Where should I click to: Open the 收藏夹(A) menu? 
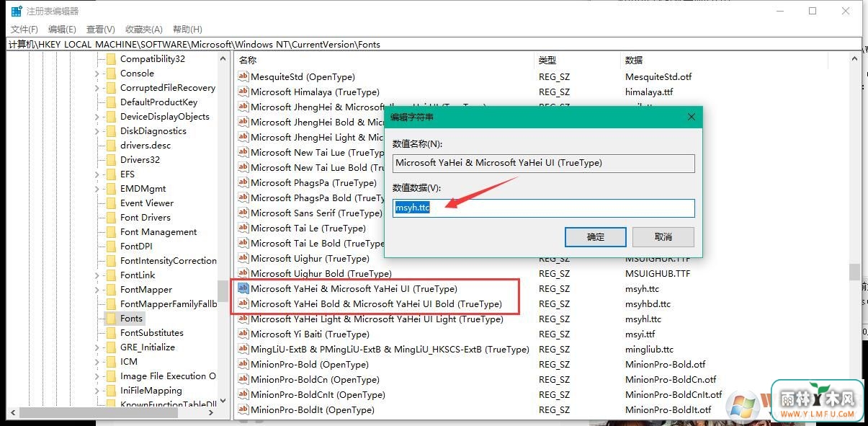pos(144,30)
